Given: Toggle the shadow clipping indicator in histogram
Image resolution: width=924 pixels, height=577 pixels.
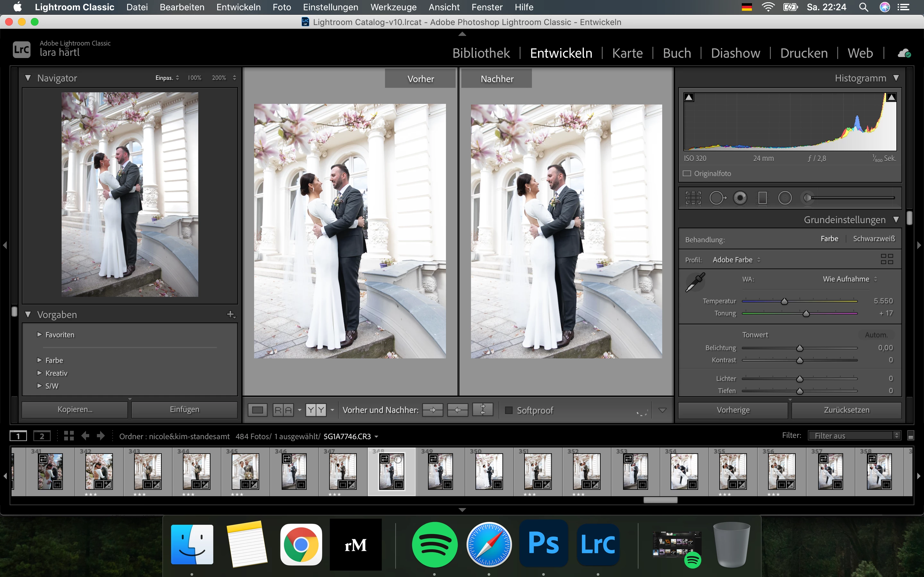Looking at the screenshot, I should click(x=689, y=97).
